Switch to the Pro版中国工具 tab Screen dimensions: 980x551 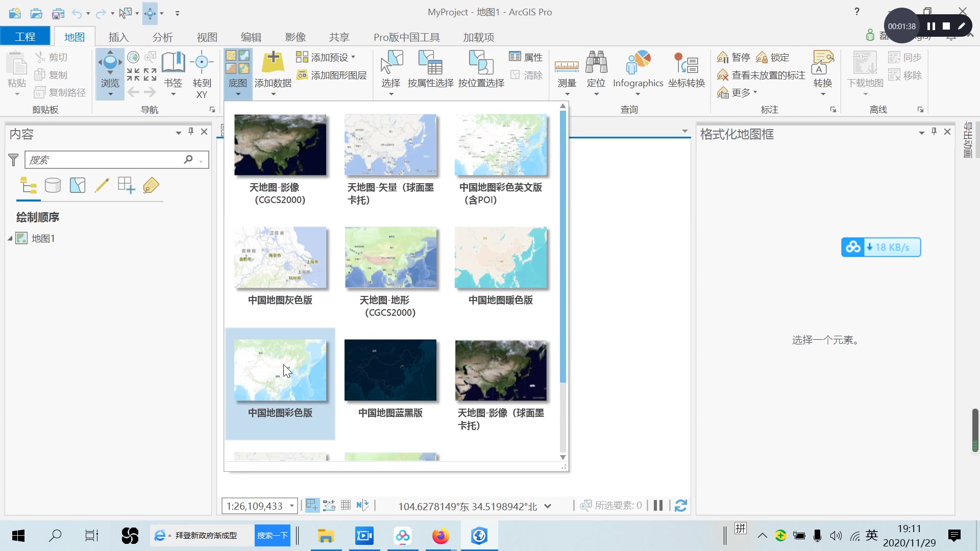406,37
